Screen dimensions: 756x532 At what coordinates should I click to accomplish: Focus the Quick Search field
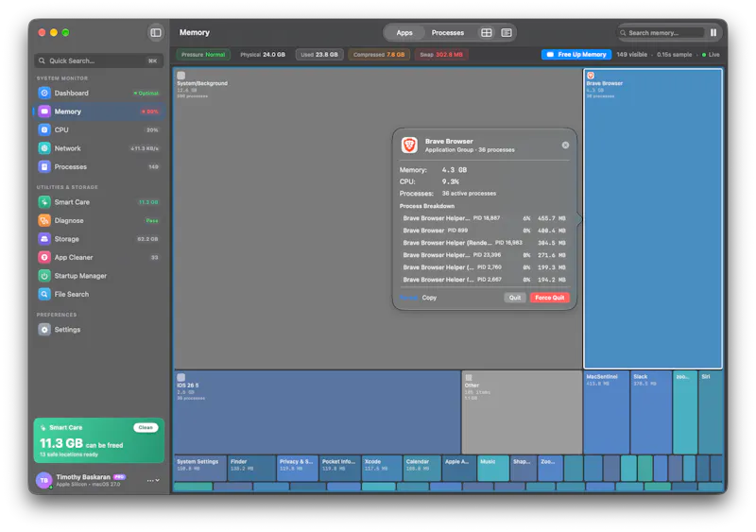click(99, 60)
